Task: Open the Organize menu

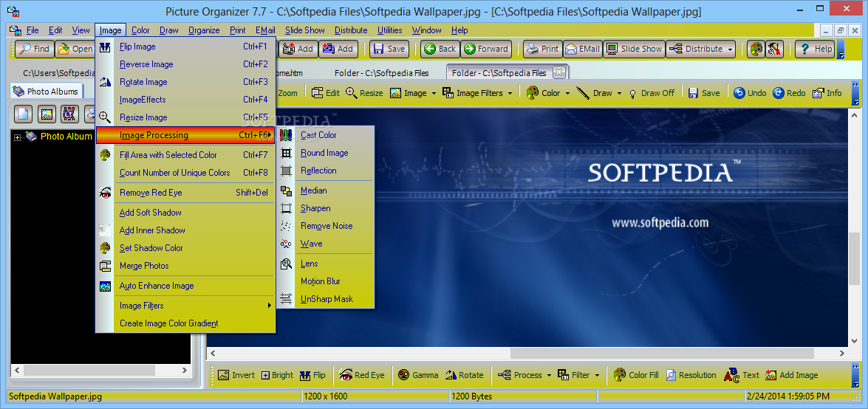Action: [204, 30]
